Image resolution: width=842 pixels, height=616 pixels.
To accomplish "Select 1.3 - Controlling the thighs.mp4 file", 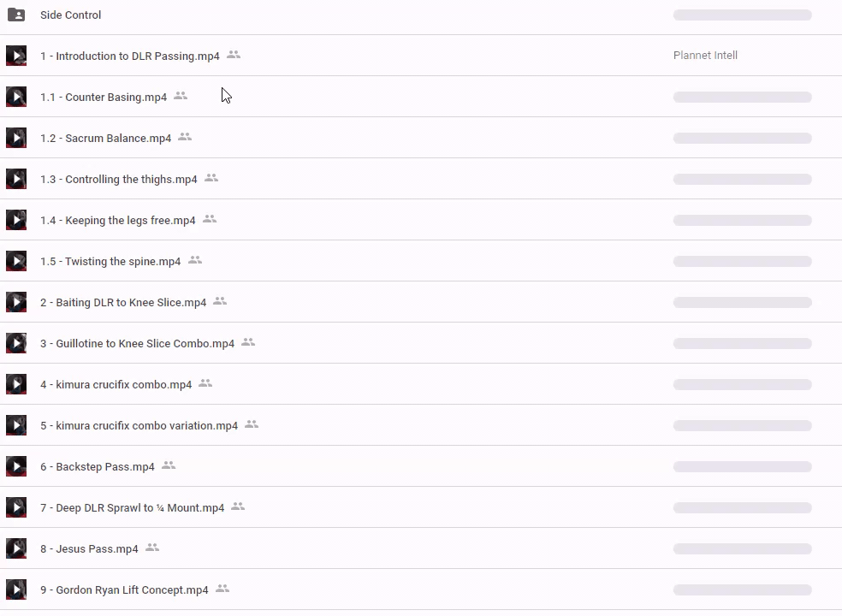I will tap(118, 179).
